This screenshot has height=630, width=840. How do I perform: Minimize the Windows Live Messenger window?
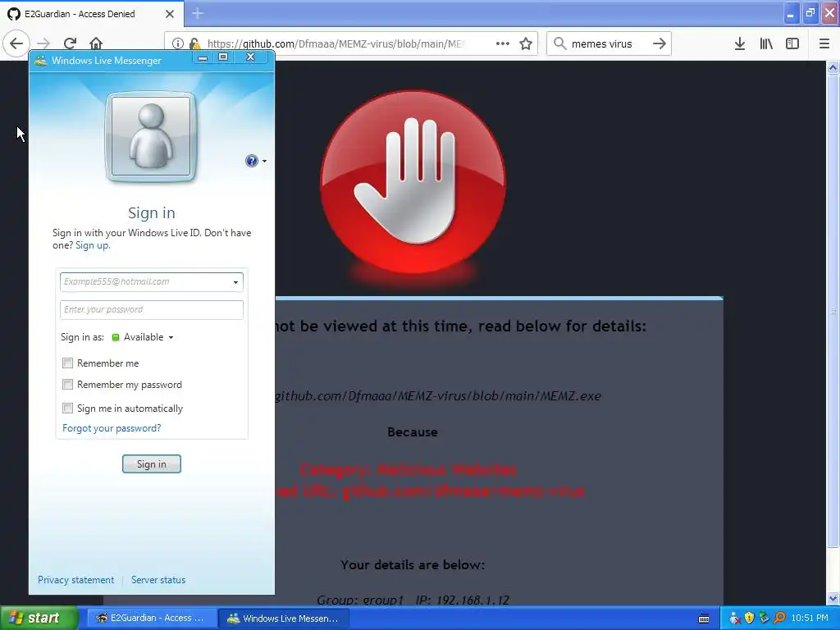(x=203, y=57)
